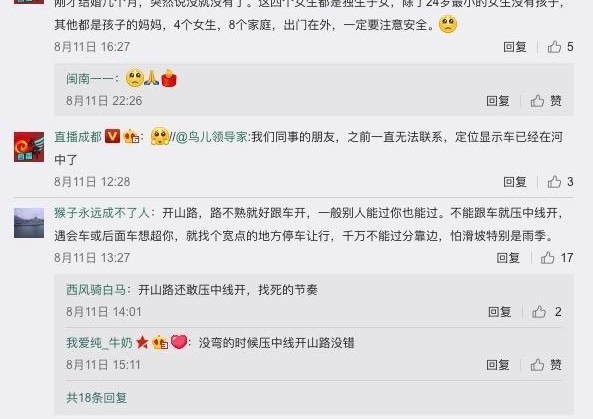Viewport: 593px width, 419px height.
Task: Expand all 共18条回复 replies
Action: [96, 398]
